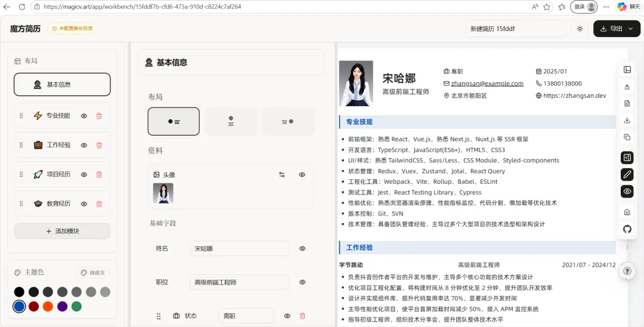The width and height of the screenshot is (644, 327).
Task: Click browser address bar URL
Action: 142,7
